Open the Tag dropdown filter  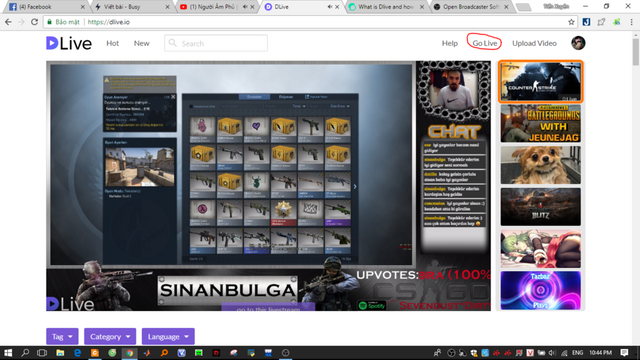pyautogui.click(x=62, y=337)
